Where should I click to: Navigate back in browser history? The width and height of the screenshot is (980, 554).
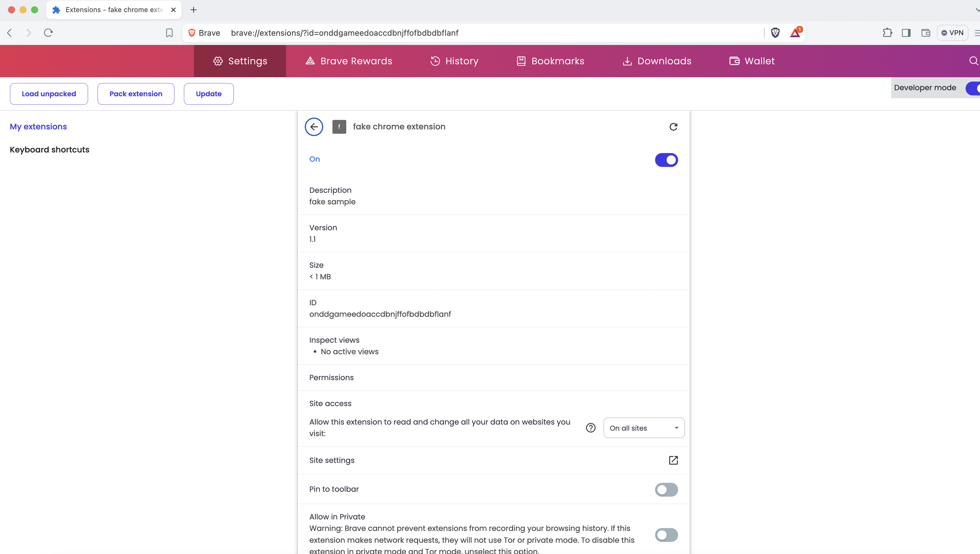pos(10,33)
